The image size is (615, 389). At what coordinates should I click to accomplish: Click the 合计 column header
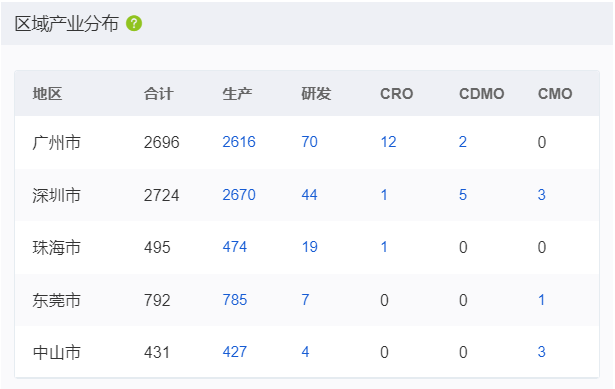(158, 94)
